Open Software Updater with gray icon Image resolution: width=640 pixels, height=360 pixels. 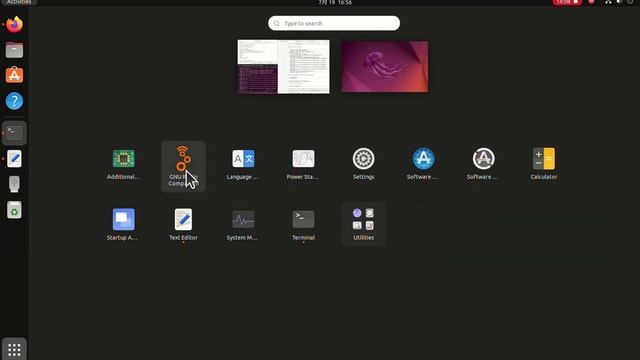pyautogui.click(x=483, y=164)
